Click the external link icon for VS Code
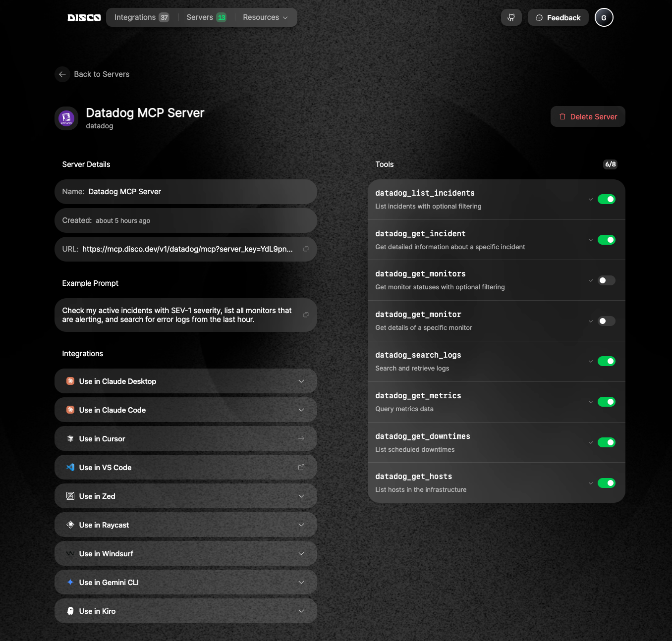This screenshot has height=641, width=672. click(301, 467)
